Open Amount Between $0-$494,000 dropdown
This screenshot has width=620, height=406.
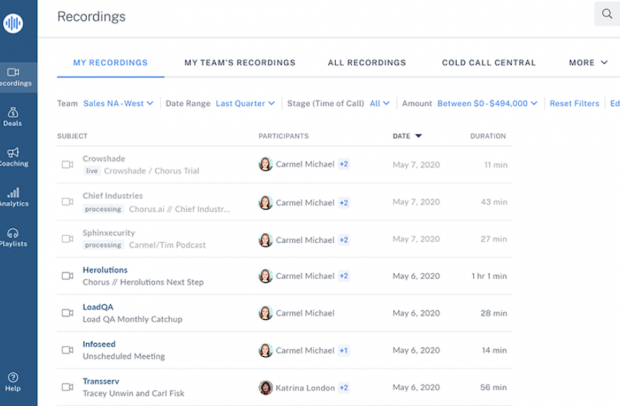(487, 104)
